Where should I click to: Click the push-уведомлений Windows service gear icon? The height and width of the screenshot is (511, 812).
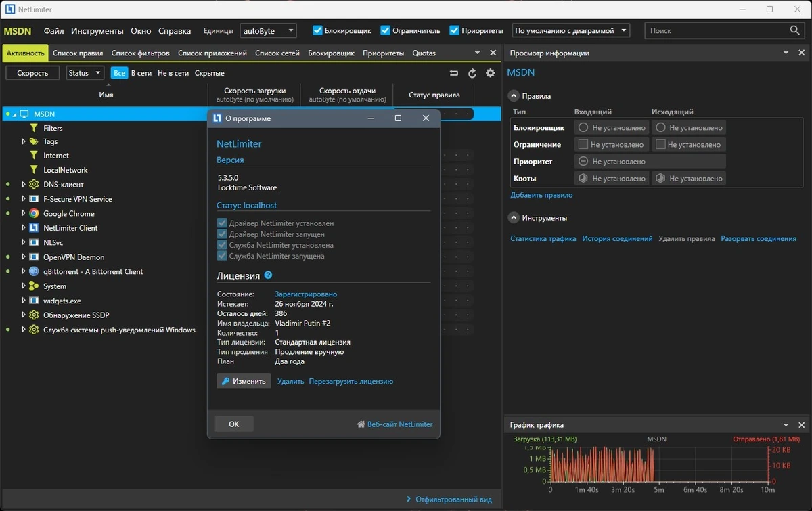(33, 330)
